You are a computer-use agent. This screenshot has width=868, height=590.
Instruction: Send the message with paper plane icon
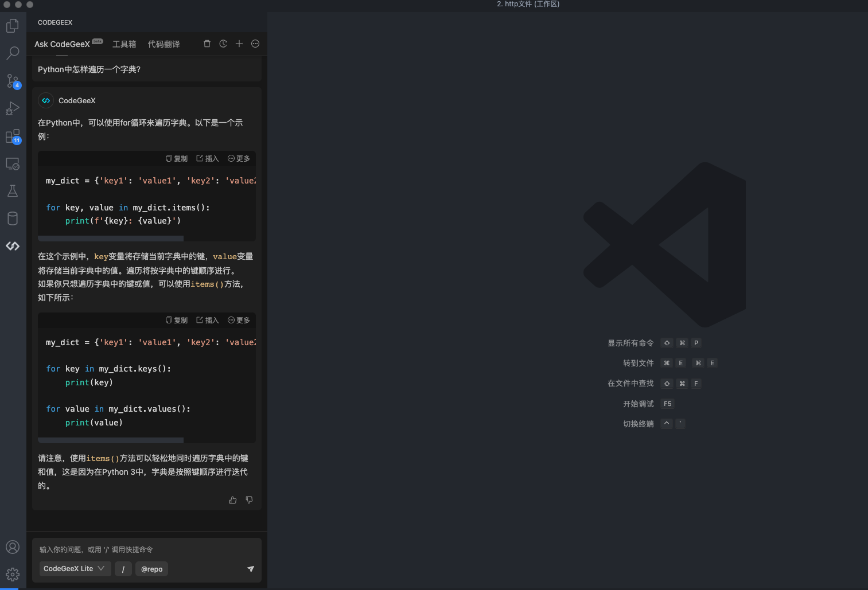click(x=251, y=569)
